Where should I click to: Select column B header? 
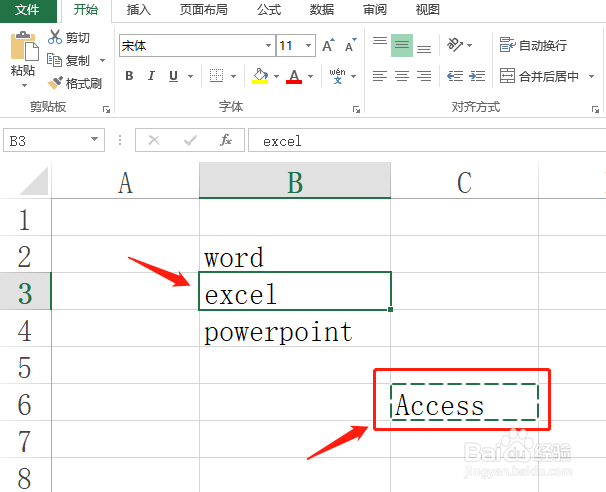click(x=295, y=181)
